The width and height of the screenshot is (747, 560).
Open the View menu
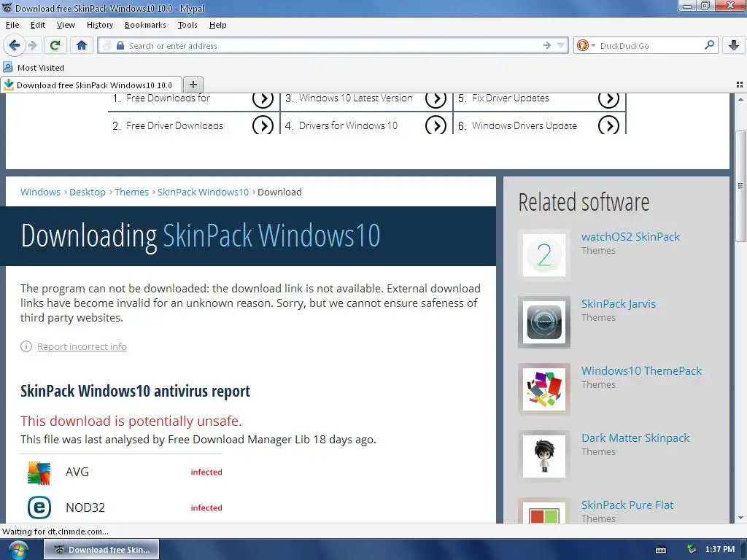point(66,25)
